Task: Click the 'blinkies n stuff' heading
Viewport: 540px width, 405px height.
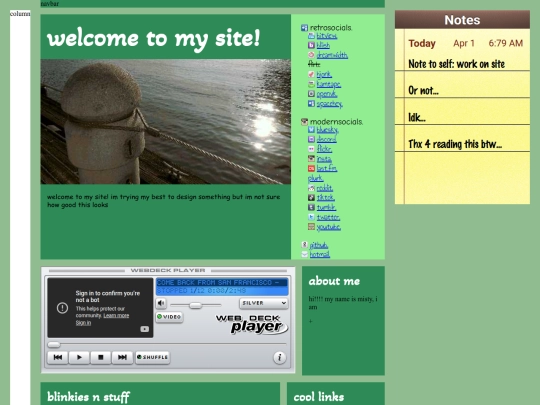Action: 89,397
